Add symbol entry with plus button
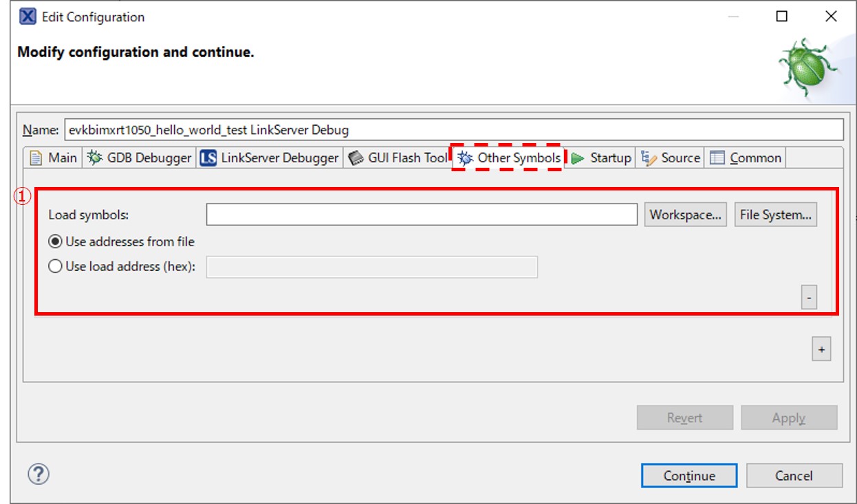The width and height of the screenshot is (857, 504). (x=821, y=349)
